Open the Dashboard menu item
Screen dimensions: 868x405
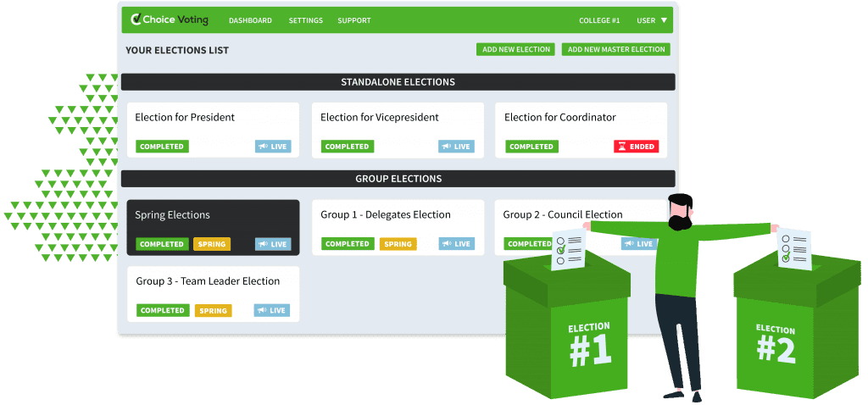[250, 20]
